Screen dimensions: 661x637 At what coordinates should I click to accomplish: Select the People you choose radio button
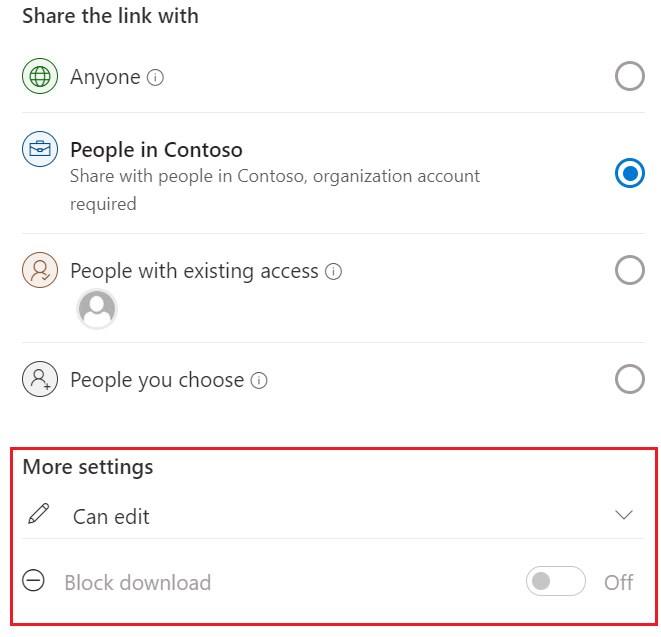pos(630,379)
